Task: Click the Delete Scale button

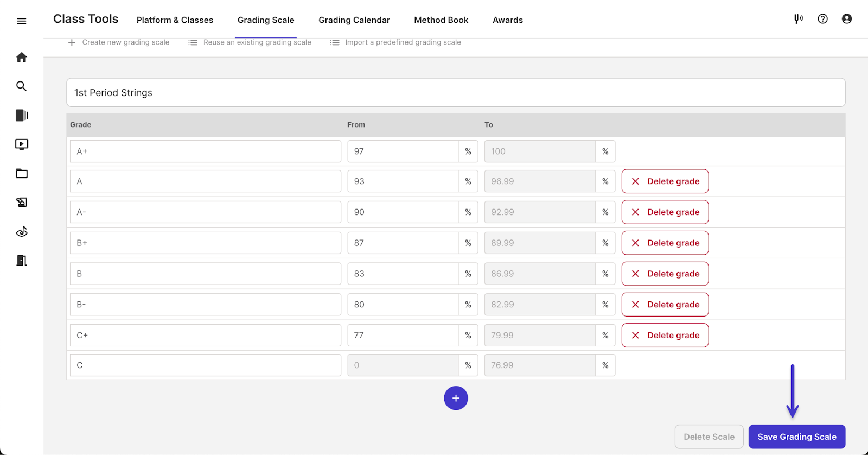Action: pos(709,437)
